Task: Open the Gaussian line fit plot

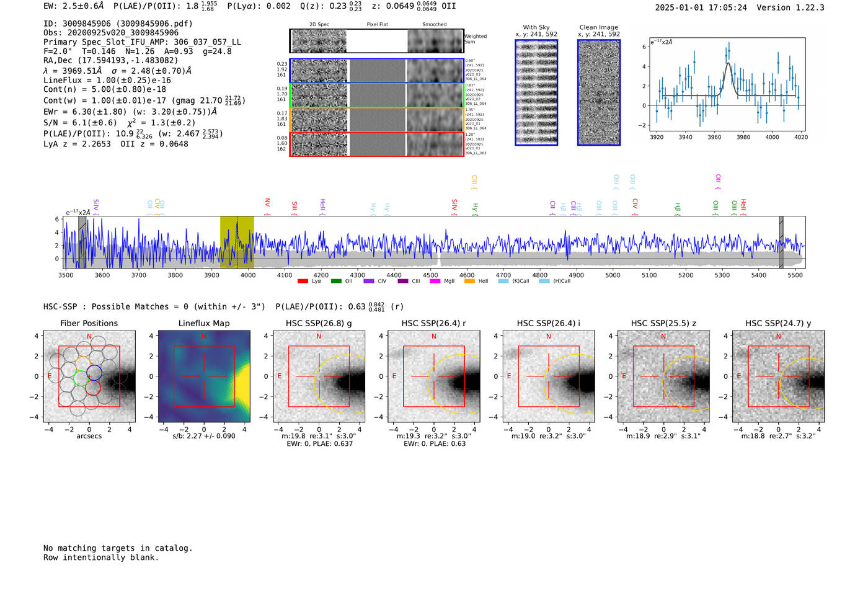Action: (727, 84)
